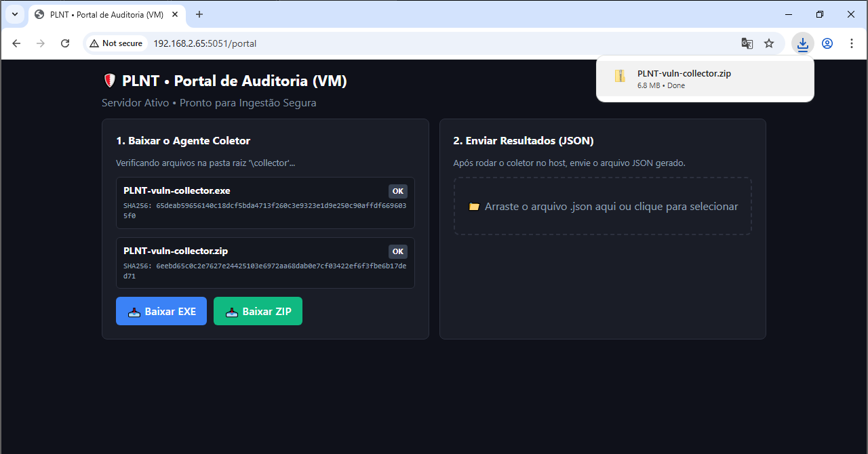Click the translate page icon
Screen dimensions: 868x454
747,43
